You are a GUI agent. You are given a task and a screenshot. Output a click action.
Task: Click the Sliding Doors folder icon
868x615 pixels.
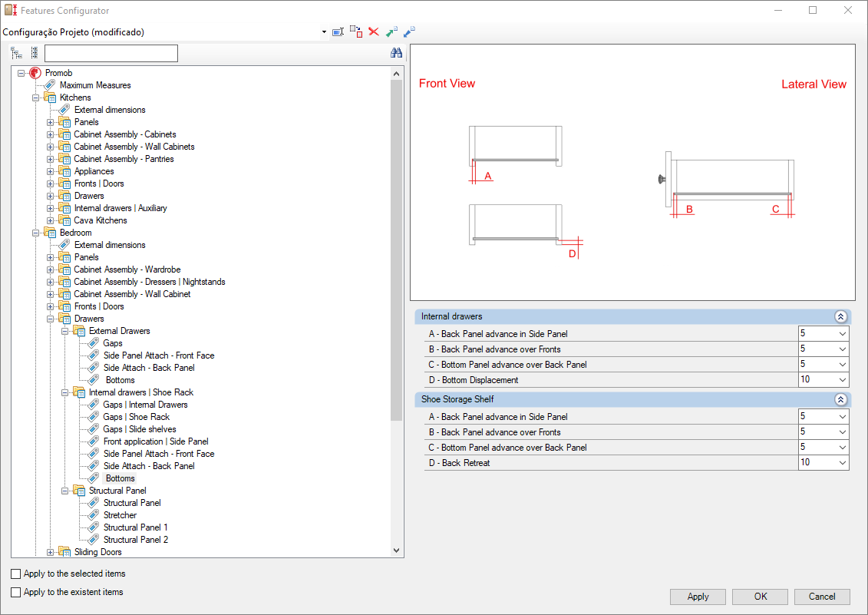pos(64,552)
